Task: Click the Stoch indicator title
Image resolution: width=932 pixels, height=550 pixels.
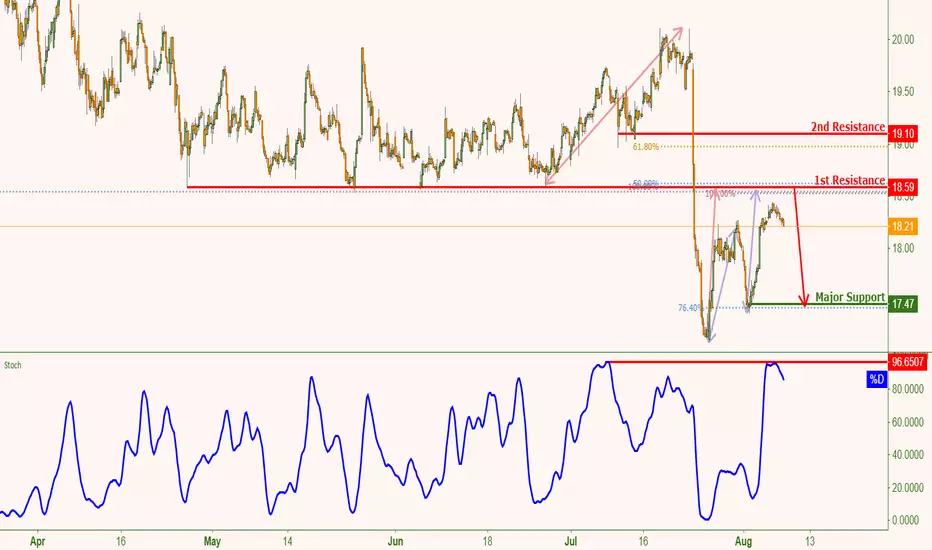Action: [12, 365]
